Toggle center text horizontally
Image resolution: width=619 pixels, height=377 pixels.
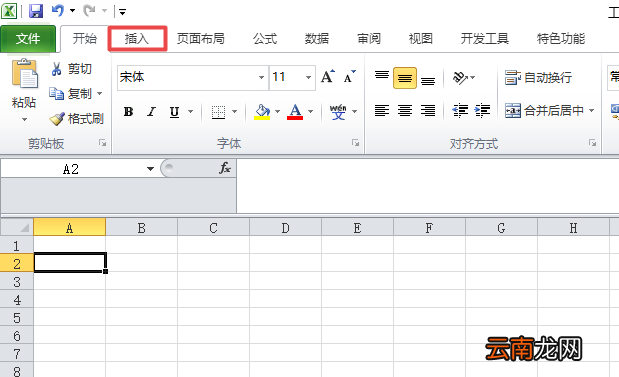point(405,111)
